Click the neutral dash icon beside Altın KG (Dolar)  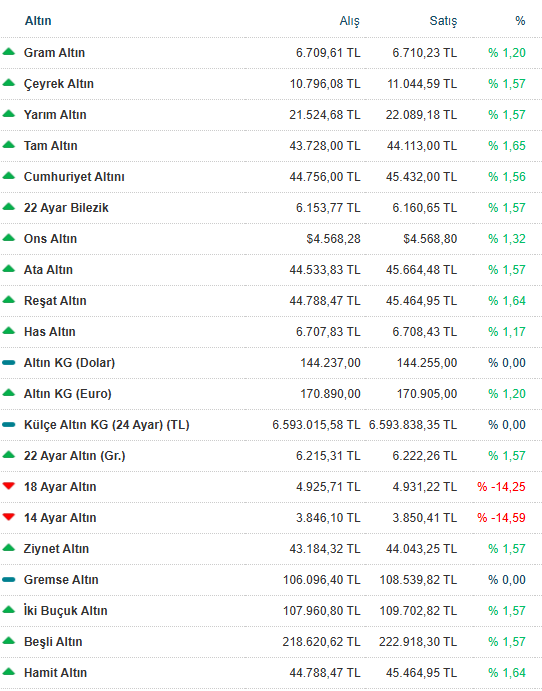8,363
